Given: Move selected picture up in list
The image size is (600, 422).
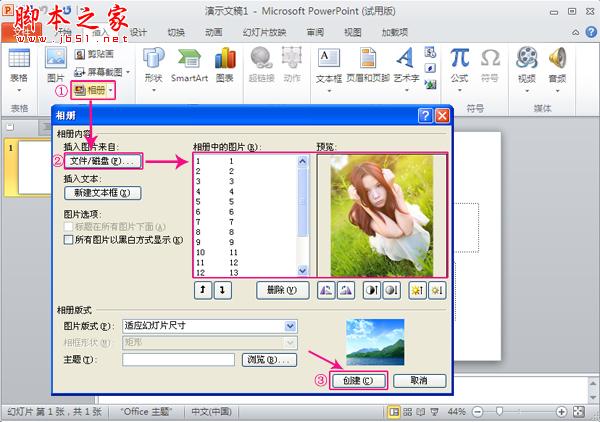Looking at the screenshot, I should pyautogui.click(x=203, y=290).
